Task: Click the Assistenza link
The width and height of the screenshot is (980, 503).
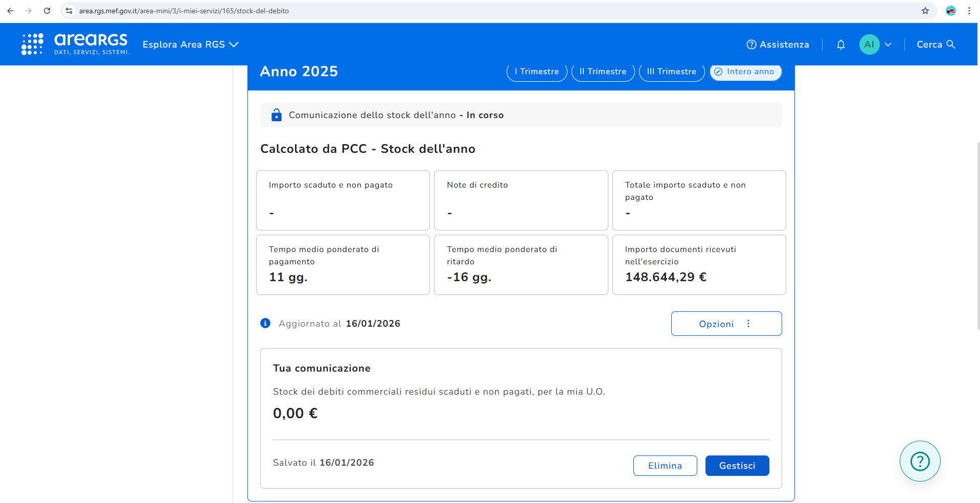Action: pos(778,44)
